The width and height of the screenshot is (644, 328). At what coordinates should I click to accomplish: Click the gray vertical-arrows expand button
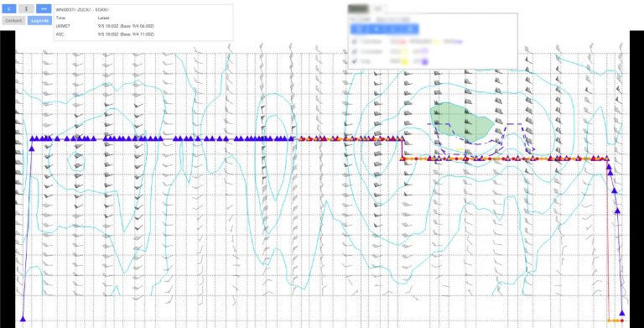(x=26, y=8)
